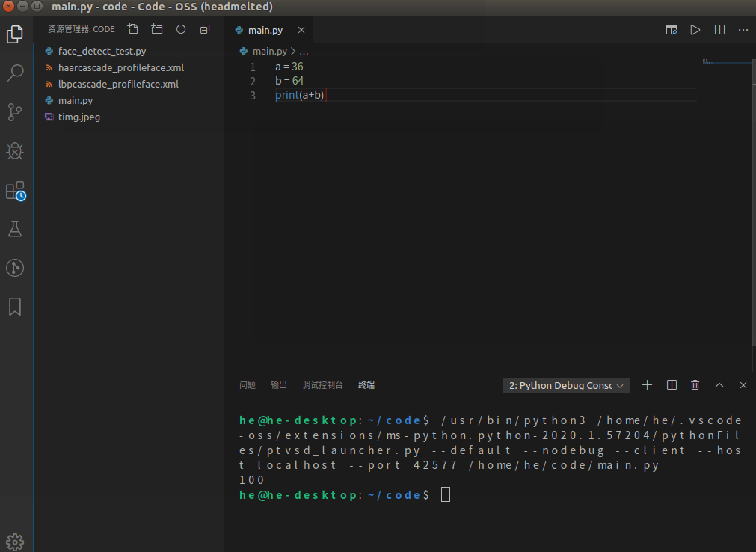Screen dimensions: 756x552
Task: Open the Debug view with bug icon
Action: (x=15, y=151)
